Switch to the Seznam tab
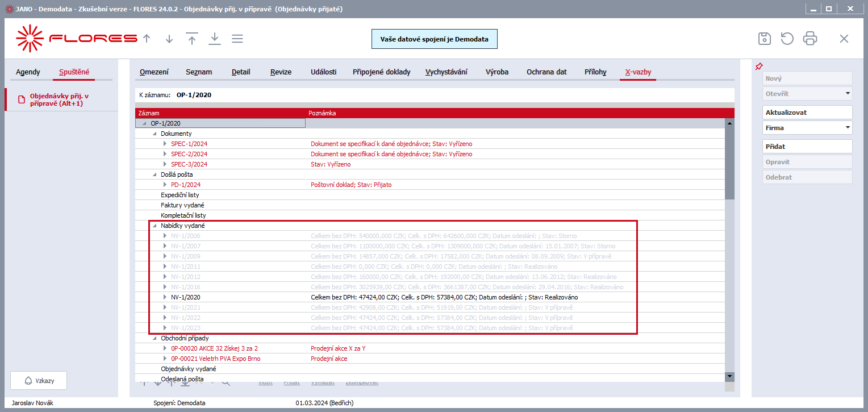The width and height of the screenshot is (868, 412). click(x=199, y=72)
